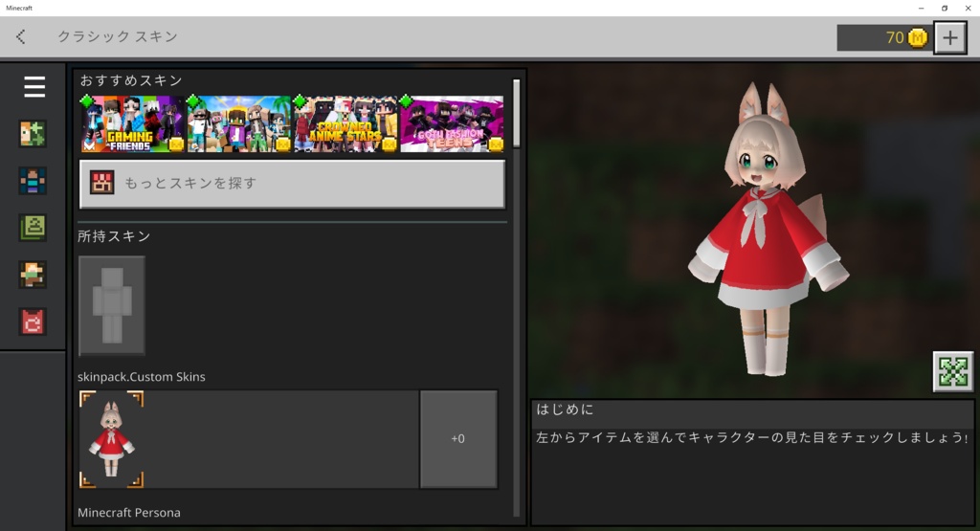Screen dimensions: 980x531
Task: Open the Goth Fashion Teens skin pack
Action: (x=452, y=123)
